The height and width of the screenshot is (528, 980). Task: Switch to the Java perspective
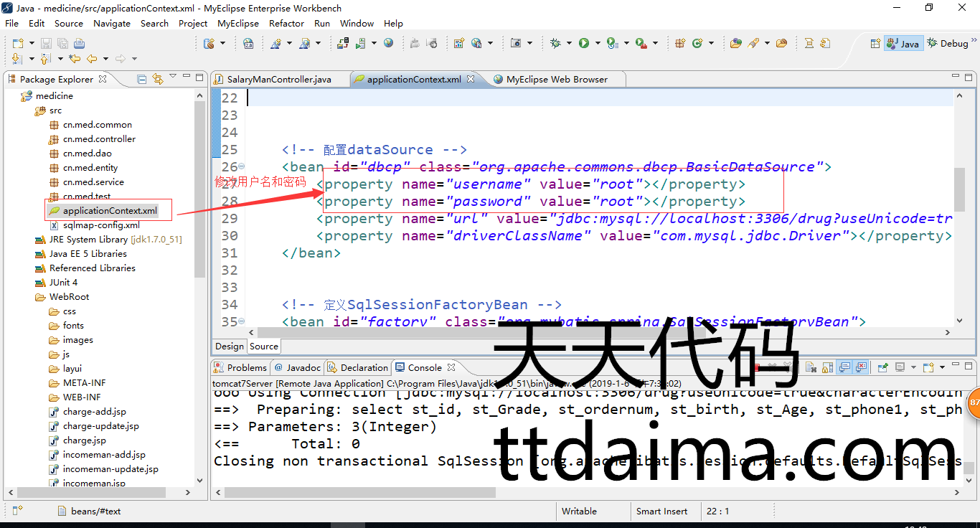point(903,43)
